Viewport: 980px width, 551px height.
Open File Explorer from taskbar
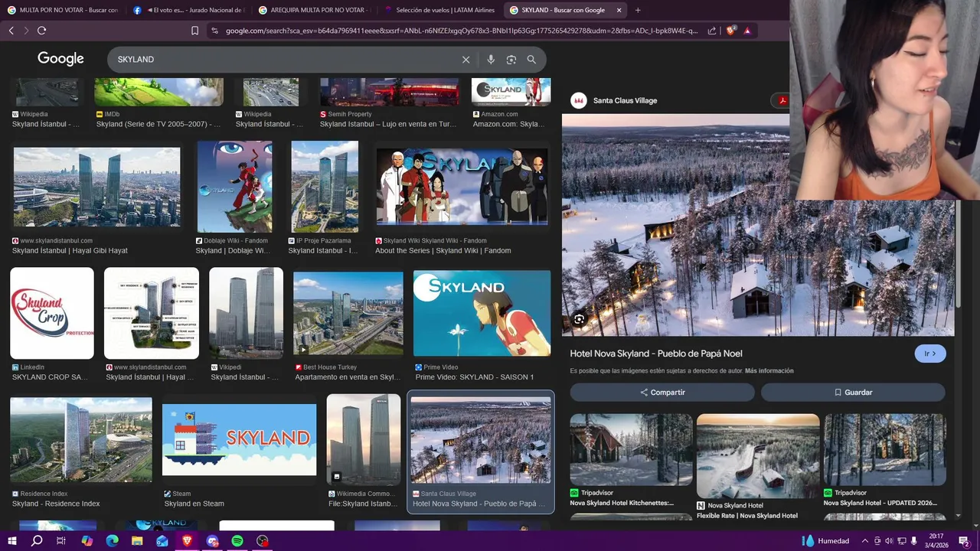[137, 541]
